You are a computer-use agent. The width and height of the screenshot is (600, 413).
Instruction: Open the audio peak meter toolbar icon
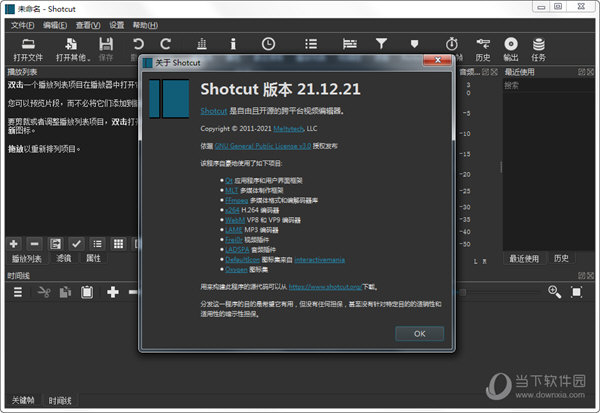click(x=202, y=44)
